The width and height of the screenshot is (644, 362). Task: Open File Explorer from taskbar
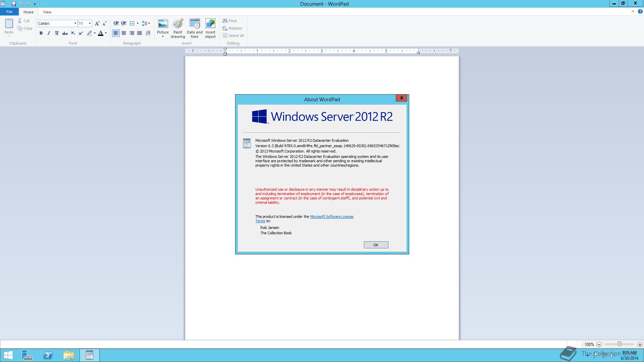coord(69,355)
